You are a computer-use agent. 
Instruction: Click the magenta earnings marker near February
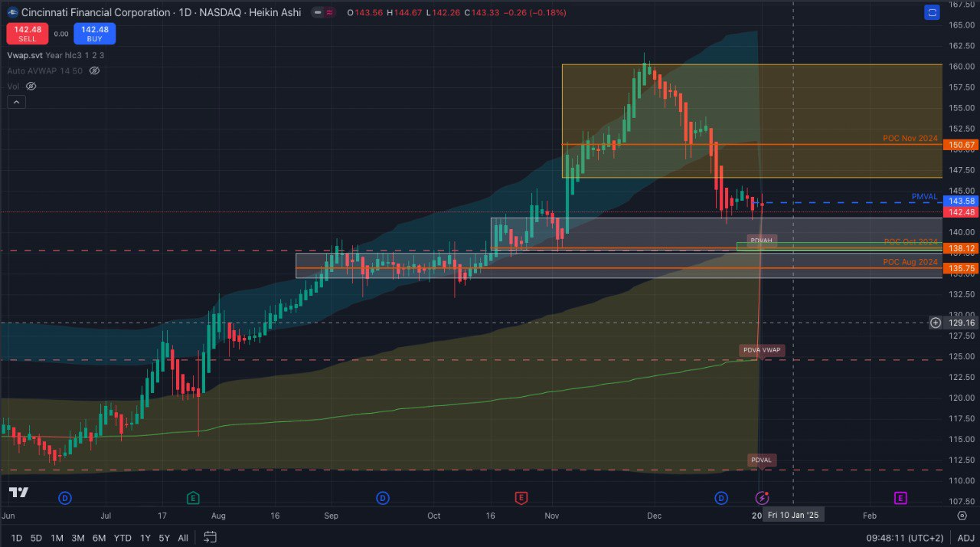click(x=900, y=498)
